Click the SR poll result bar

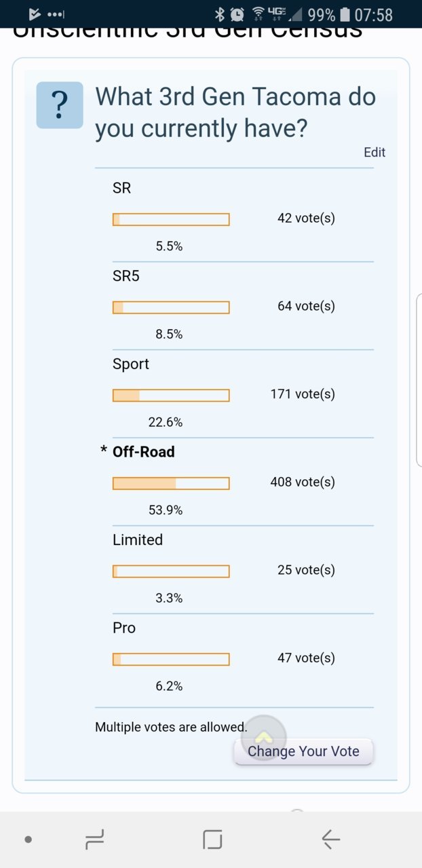click(171, 219)
